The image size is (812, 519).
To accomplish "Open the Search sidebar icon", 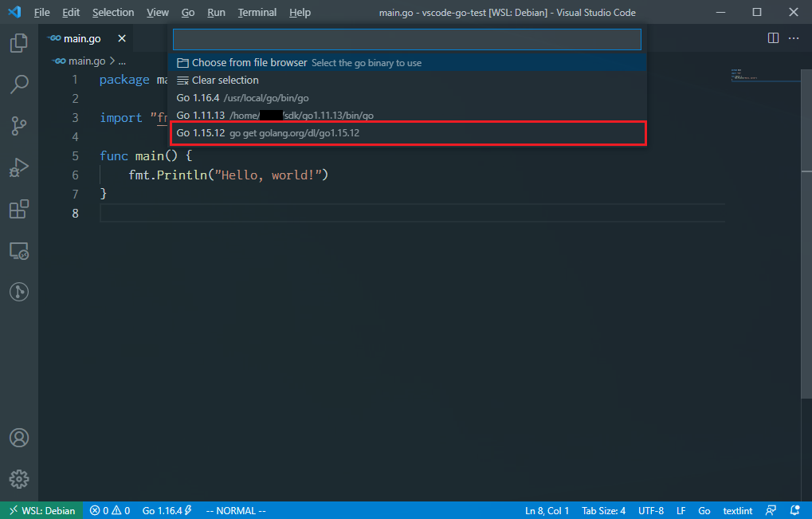I will click(x=18, y=85).
